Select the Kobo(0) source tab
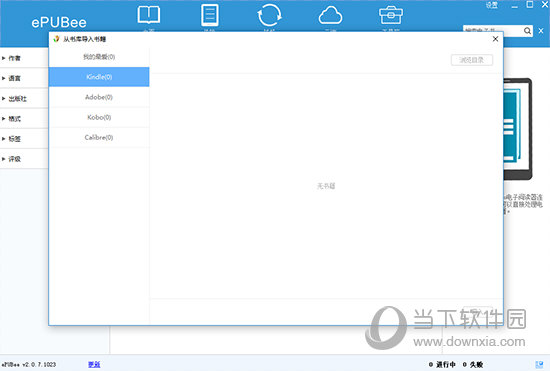Viewport: 550px width, 371px height. point(99,117)
